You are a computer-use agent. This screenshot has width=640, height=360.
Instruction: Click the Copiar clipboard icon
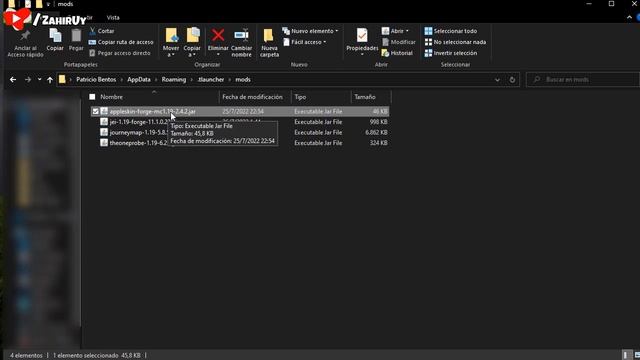pos(55,36)
